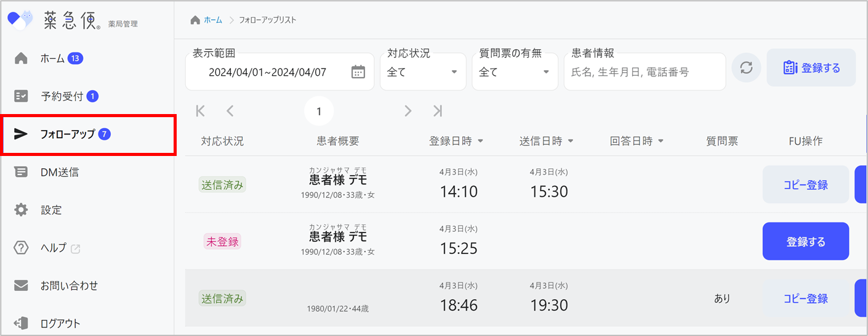The image size is (868, 336).
Task: Sort by 送信日時 column arrow
Action: (x=571, y=141)
